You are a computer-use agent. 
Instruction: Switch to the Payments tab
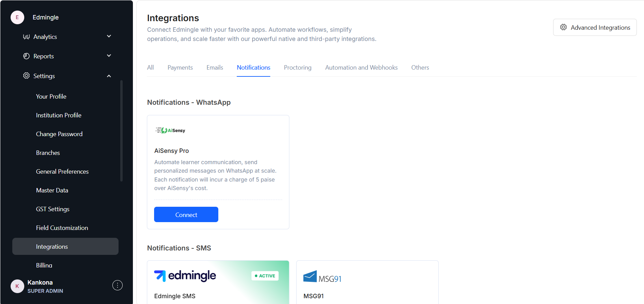180,68
